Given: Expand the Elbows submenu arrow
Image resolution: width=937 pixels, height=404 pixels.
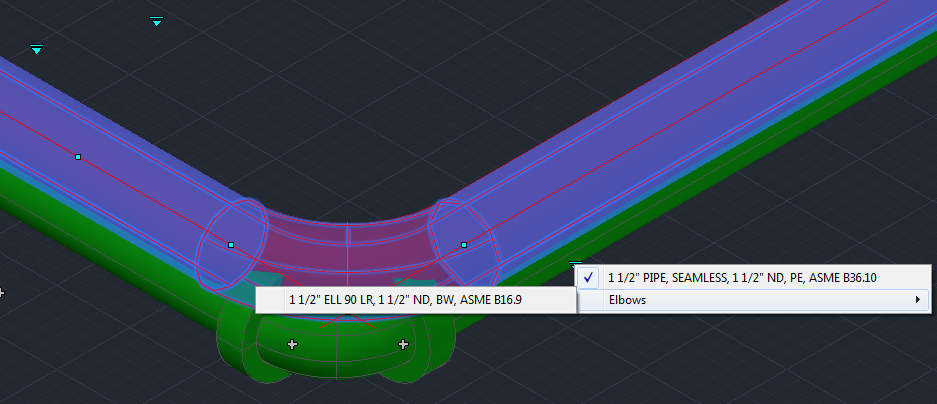Looking at the screenshot, I should [918, 300].
